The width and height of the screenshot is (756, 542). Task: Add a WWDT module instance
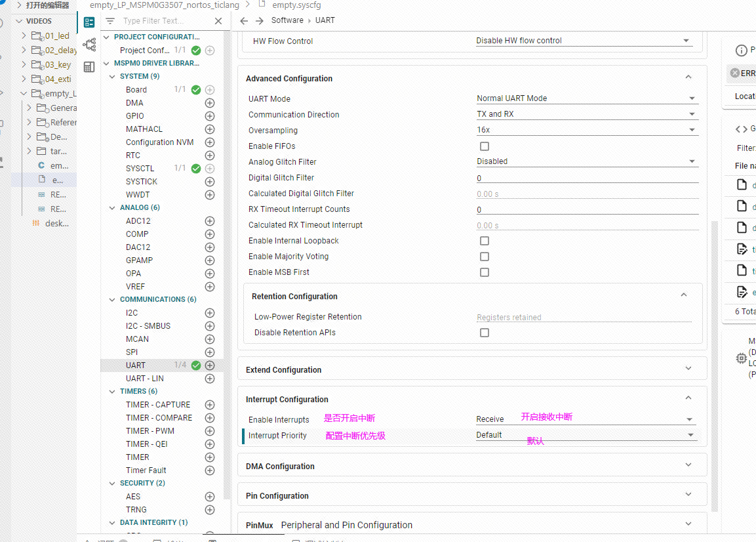coord(210,195)
